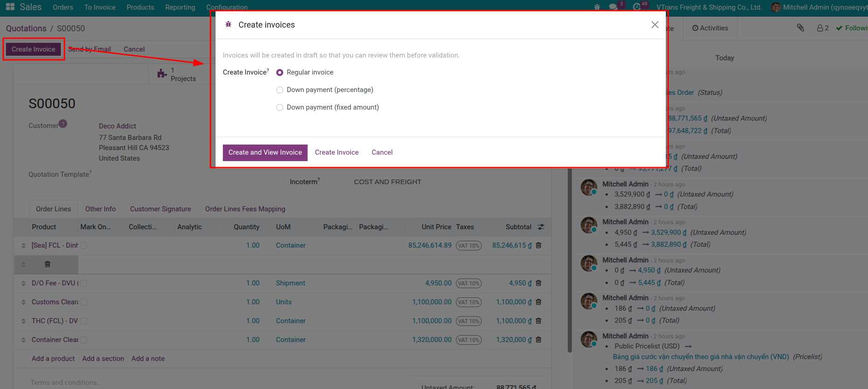This screenshot has width=868, height=389.
Task: Click the Projects puzzle icon
Action: pos(162,74)
